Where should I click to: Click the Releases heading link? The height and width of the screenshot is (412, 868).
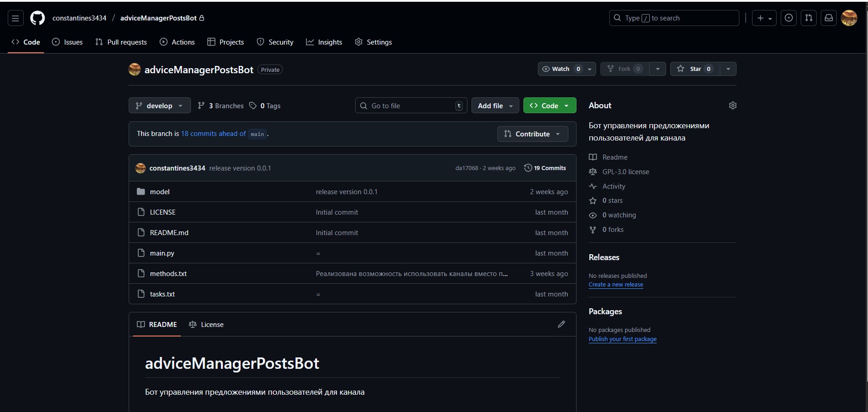coord(604,257)
